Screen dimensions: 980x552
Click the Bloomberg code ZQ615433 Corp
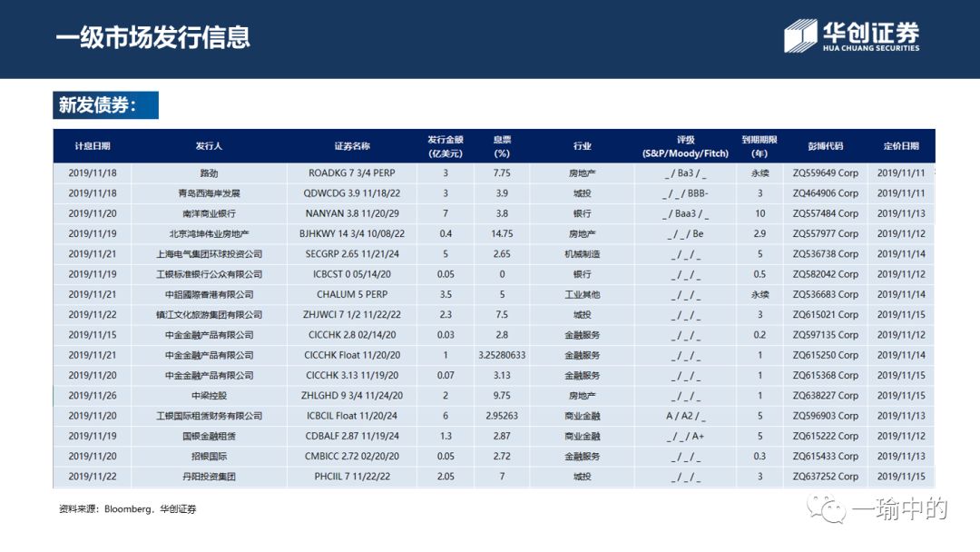pos(826,457)
